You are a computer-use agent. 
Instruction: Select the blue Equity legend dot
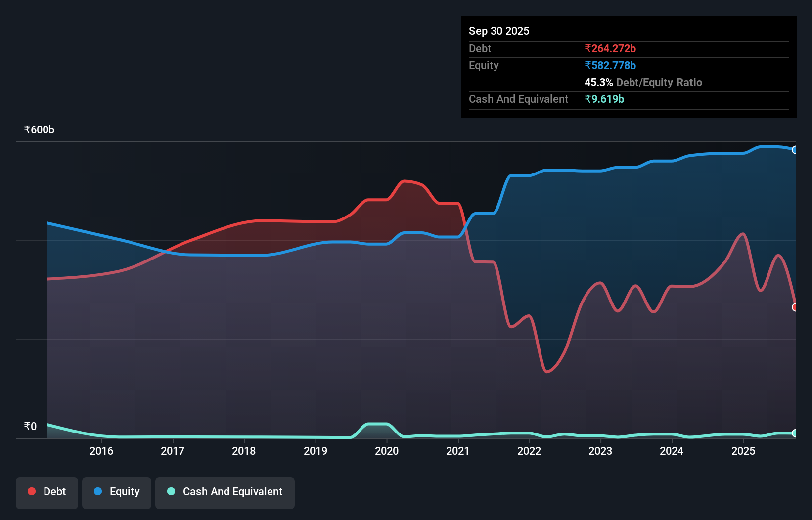coord(99,491)
